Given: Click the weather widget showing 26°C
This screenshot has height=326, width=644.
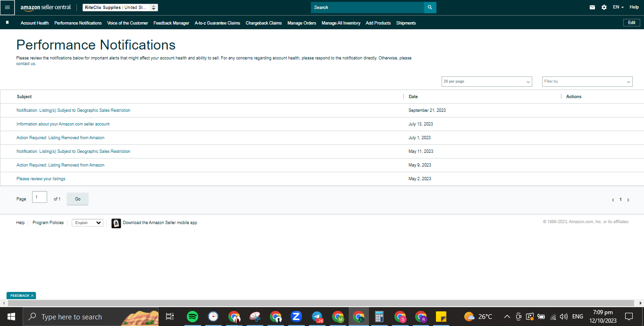Looking at the screenshot, I should pyautogui.click(x=478, y=317).
